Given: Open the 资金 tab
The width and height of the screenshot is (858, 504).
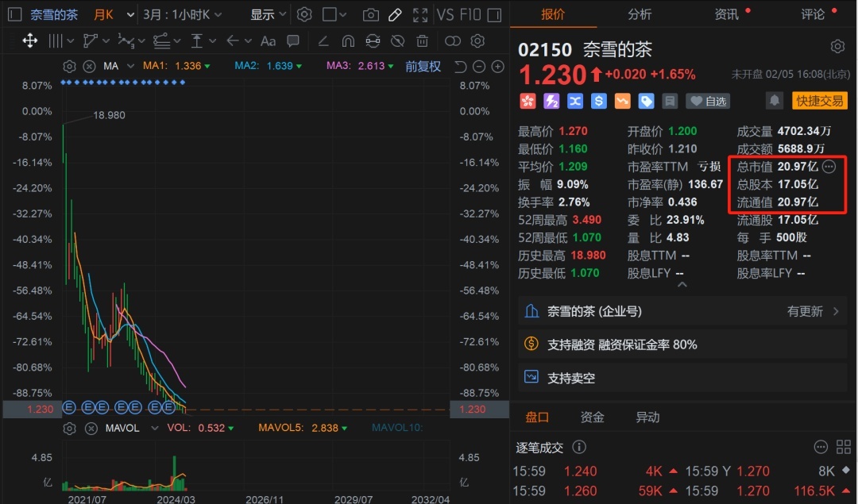Looking at the screenshot, I should pyautogui.click(x=592, y=417).
